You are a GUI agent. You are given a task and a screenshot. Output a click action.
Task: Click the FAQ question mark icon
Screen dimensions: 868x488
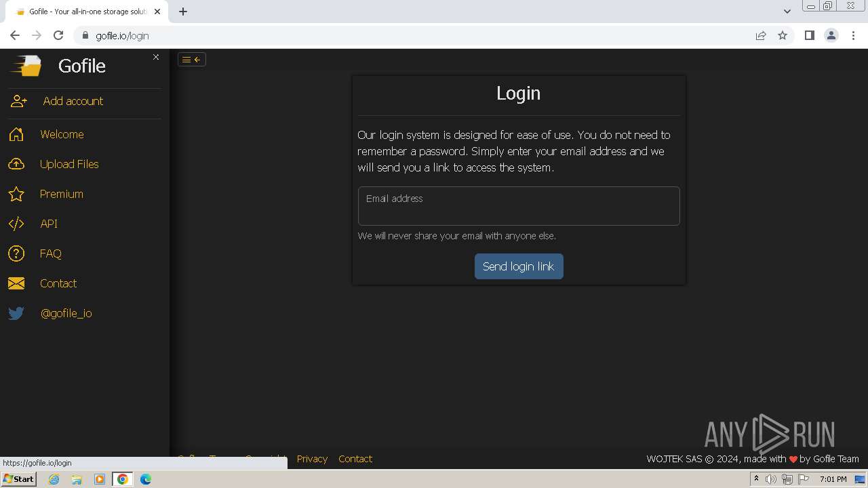pyautogui.click(x=16, y=253)
